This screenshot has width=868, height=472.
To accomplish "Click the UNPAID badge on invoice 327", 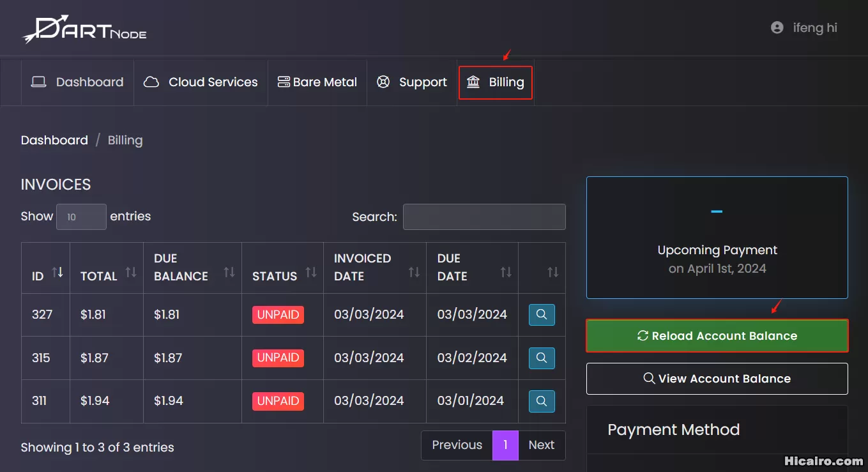I will point(278,315).
